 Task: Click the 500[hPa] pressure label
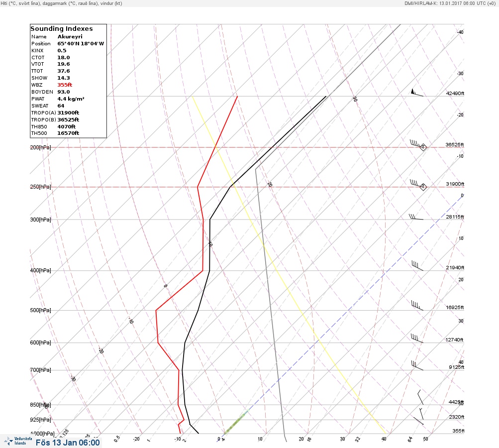[40, 310]
